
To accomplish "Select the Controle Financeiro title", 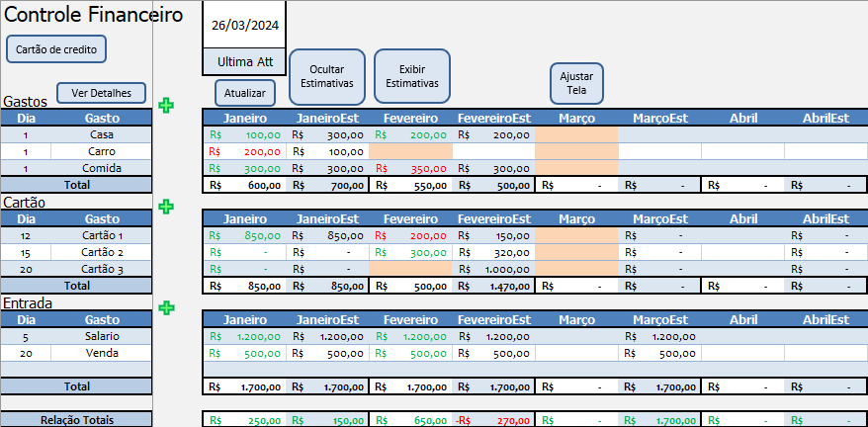I will tap(93, 15).
